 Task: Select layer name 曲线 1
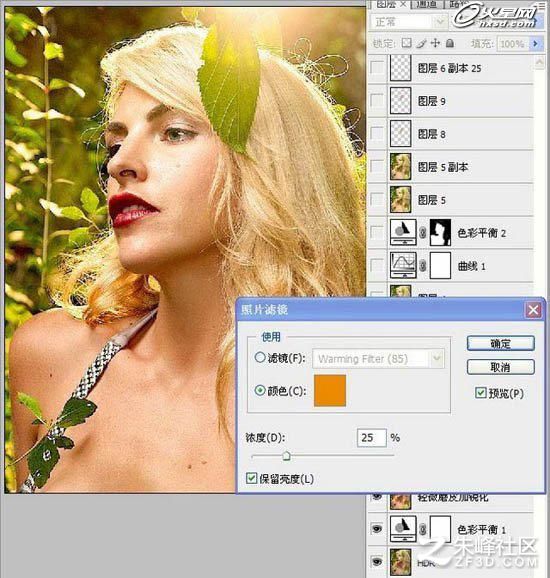(x=471, y=266)
